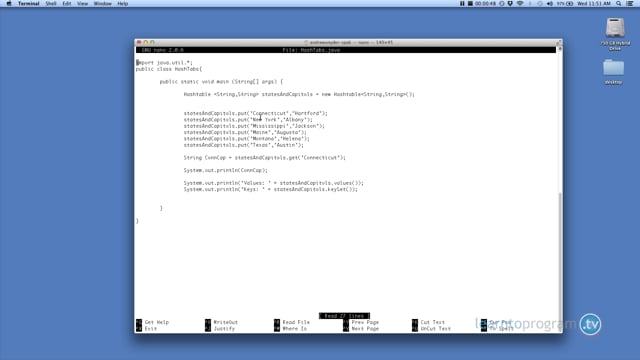Screen dimensions: 640x360
Task: Click the GNU nano version label
Action: [x=162, y=50]
